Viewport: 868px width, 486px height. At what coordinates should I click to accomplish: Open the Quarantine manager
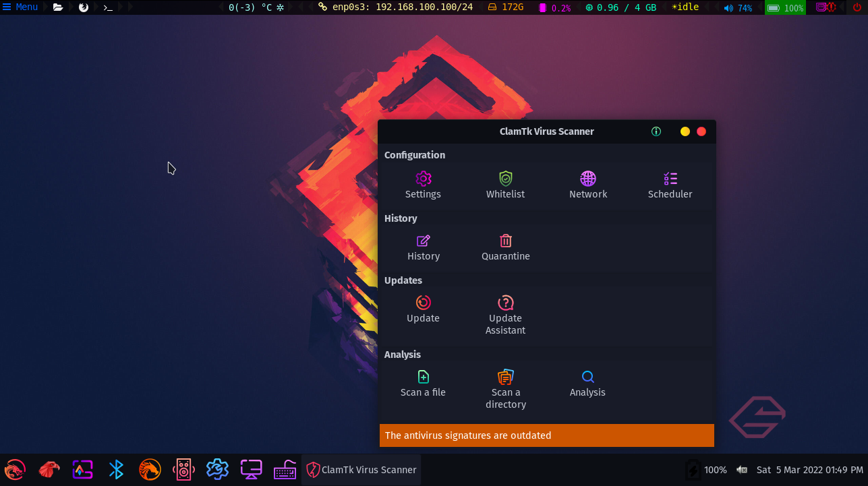coord(505,247)
